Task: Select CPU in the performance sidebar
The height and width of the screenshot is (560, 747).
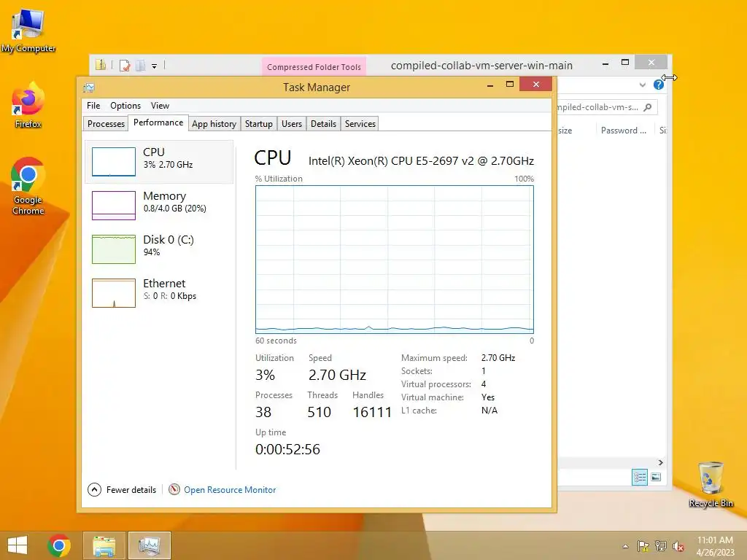Action: (159, 161)
